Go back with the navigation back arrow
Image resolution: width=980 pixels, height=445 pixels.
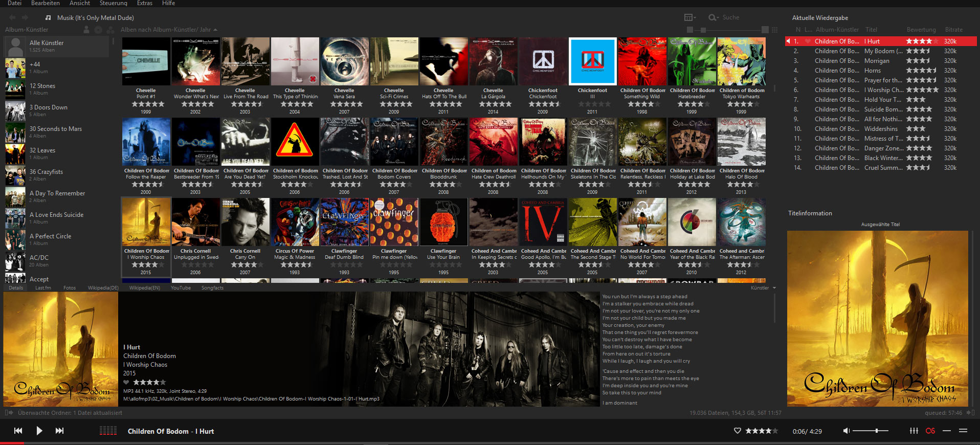click(12, 17)
